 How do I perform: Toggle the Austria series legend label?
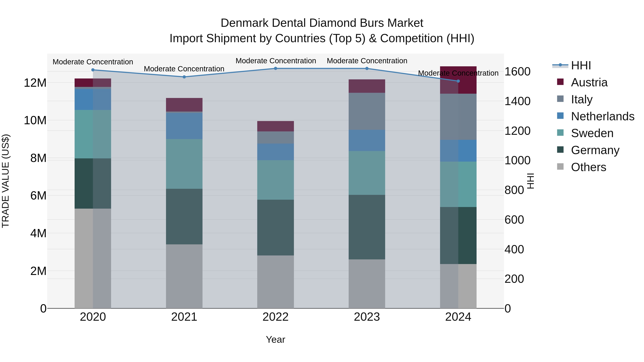[589, 82]
